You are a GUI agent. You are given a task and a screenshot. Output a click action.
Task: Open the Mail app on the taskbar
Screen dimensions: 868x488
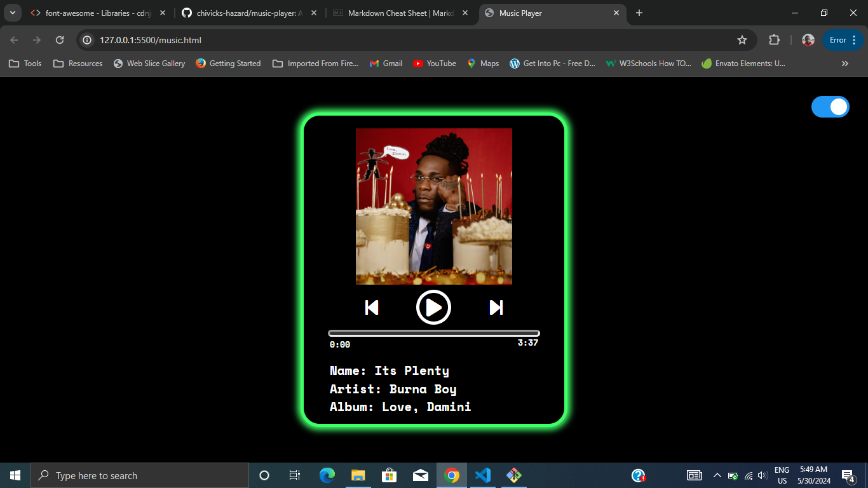click(421, 475)
